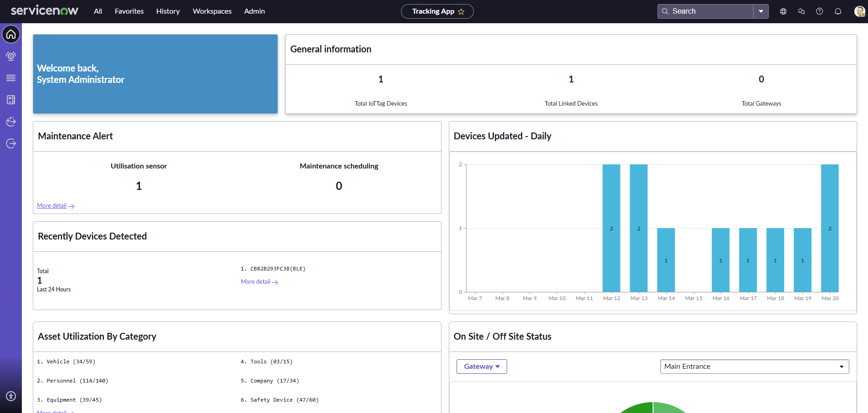Image resolution: width=868 pixels, height=413 pixels.
Task: Open the Gateway dropdown button
Action: point(482,367)
